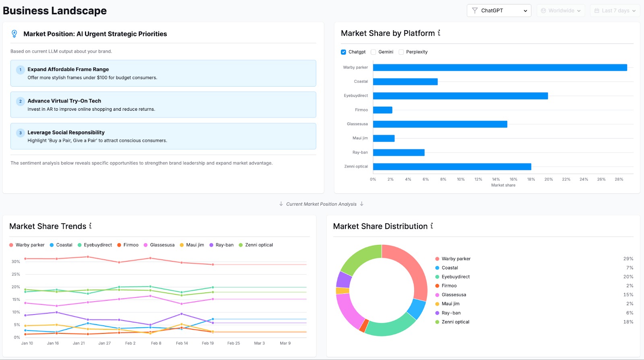Click the down arrow left of Current Market Position Analysis
The width and height of the screenshot is (644, 360).
[x=281, y=204]
